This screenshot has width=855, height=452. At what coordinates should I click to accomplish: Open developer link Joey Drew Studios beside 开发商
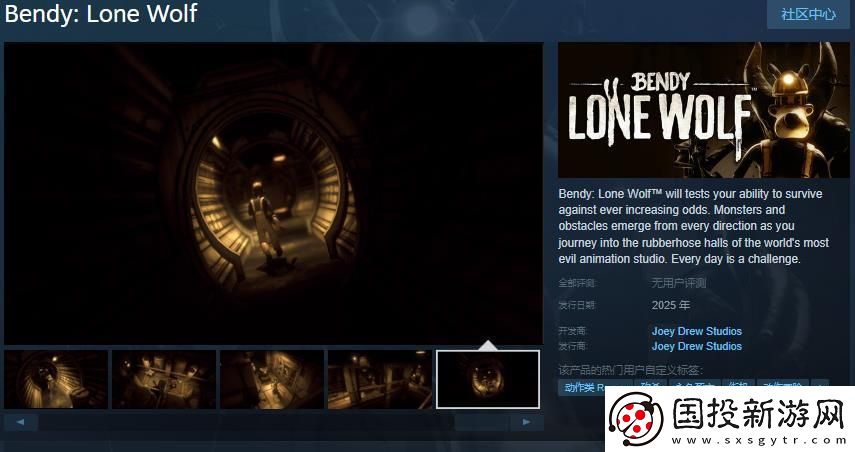[697, 331]
